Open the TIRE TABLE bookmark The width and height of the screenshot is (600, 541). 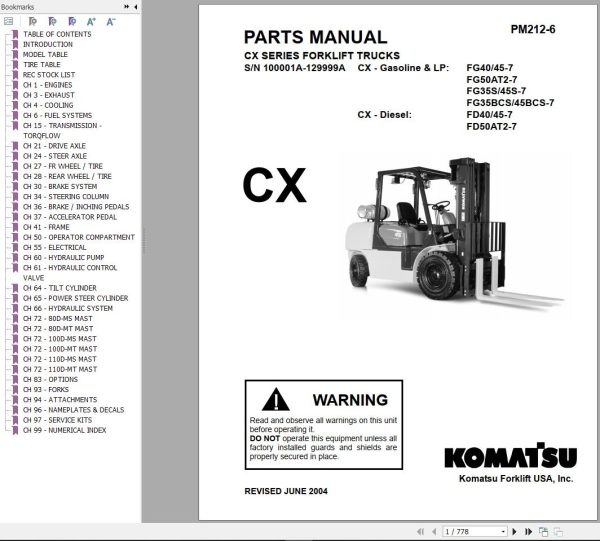point(42,65)
